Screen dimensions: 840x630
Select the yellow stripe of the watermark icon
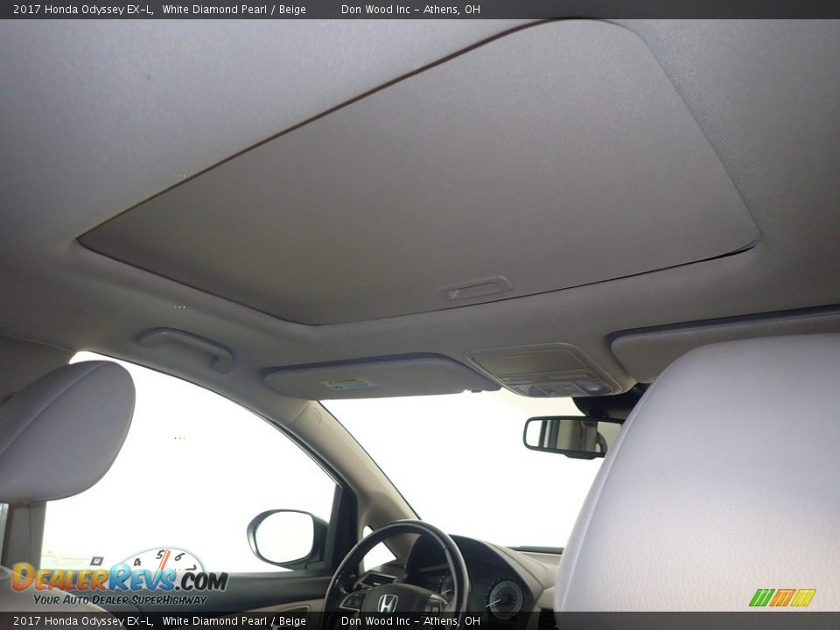click(x=803, y=597)
